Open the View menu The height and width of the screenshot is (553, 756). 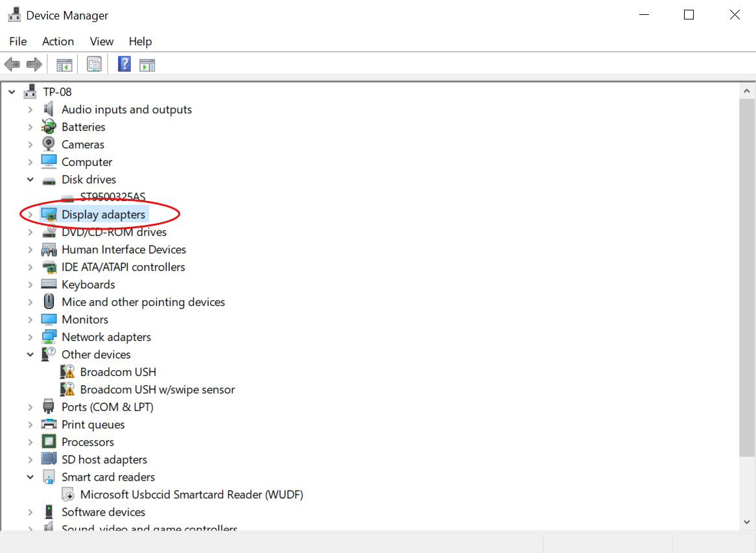point(101,41)
